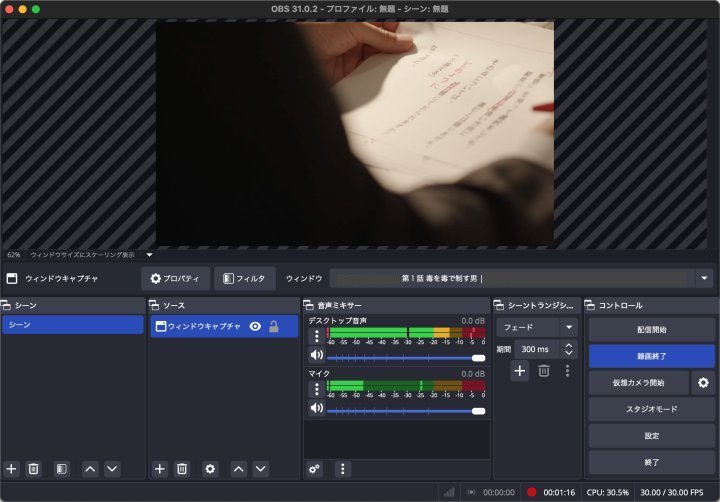Open source properties gear in Sources toolbar
The image size is (720, 502).
click(x=210, y=468)
